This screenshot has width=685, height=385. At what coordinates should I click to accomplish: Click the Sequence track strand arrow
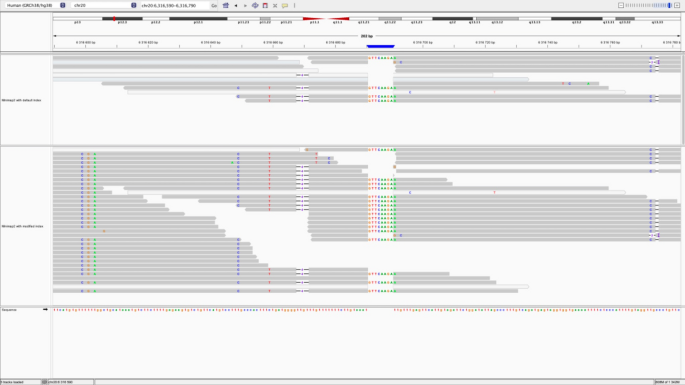[x=45, y=309]
